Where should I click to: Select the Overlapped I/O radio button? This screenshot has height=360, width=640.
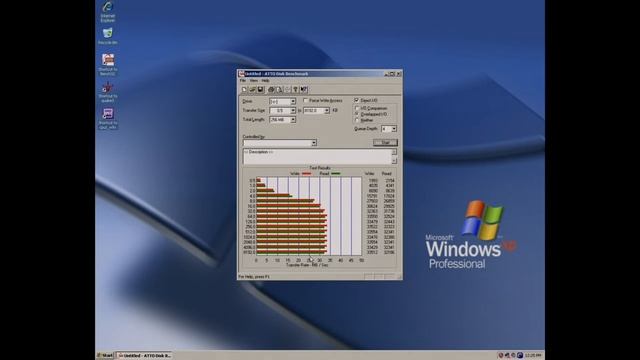click(x=357, y=114)
